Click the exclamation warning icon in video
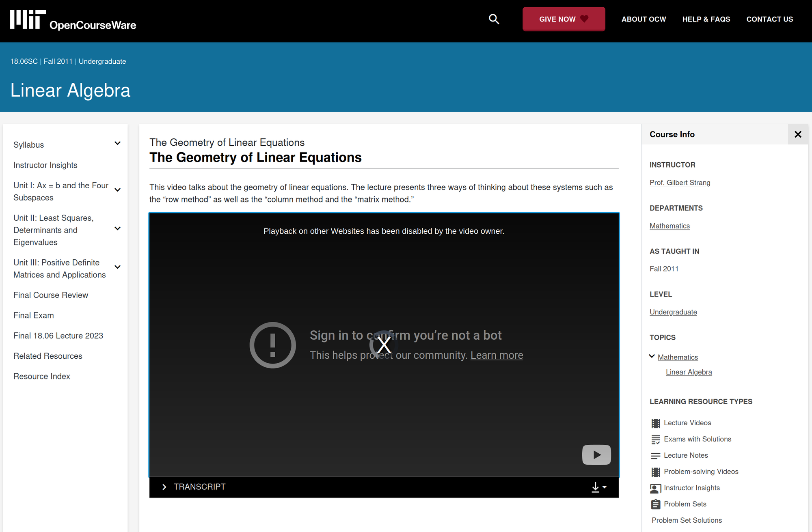Screen dimensions: 812x532 pos(272,345)
